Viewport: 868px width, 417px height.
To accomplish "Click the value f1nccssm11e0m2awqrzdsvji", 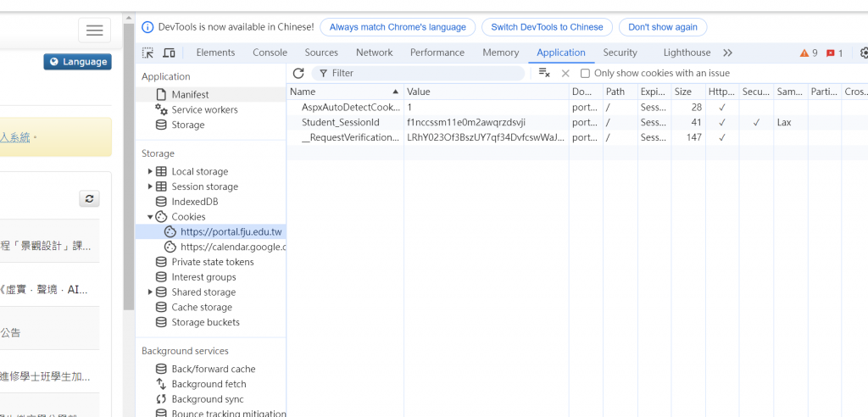I will [x=465, y=122].
